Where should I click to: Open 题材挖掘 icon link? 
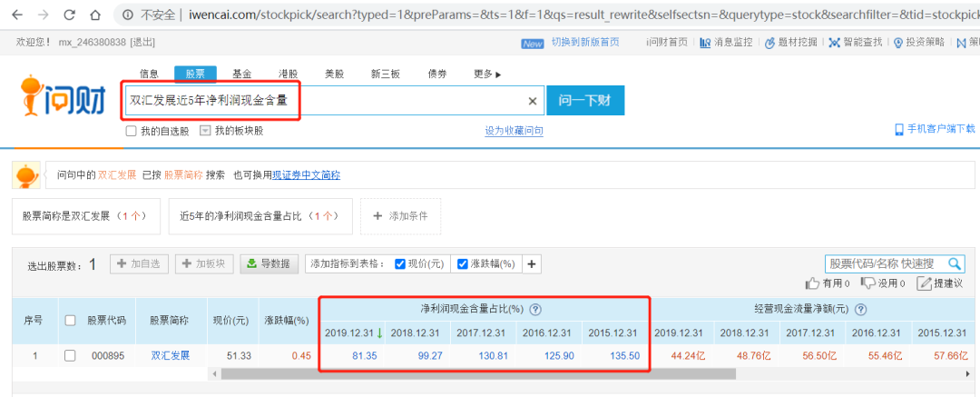tap(769, 43)
